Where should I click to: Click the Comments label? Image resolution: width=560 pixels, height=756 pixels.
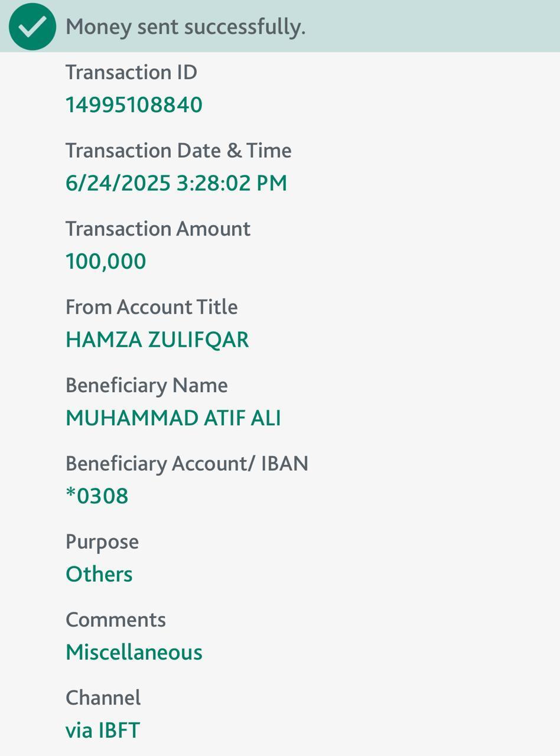point(116,620)
